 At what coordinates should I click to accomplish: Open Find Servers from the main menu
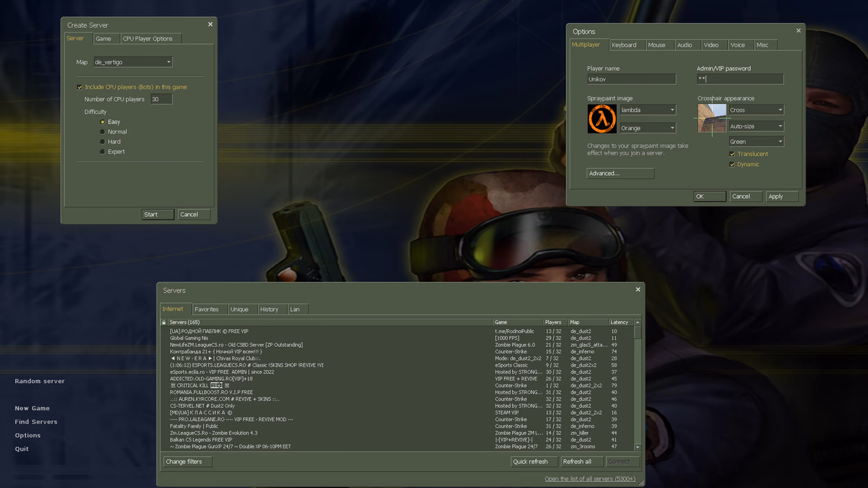coord(36,422)
